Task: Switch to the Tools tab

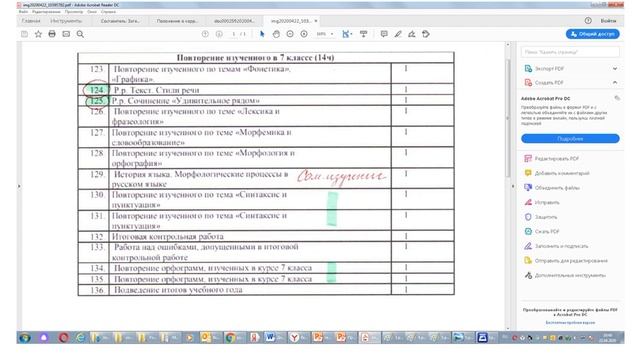Action: click(x=66, y=21)
